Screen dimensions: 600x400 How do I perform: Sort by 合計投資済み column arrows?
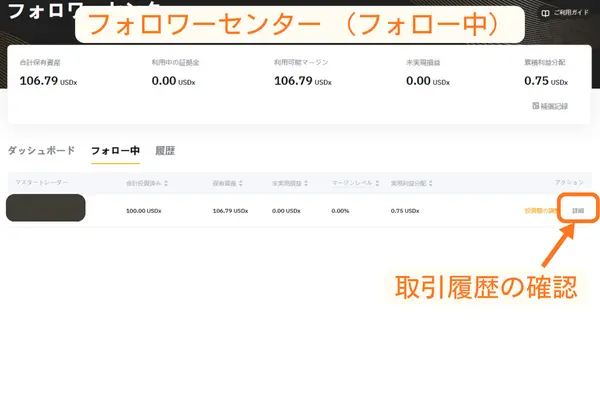coord(166,183)
